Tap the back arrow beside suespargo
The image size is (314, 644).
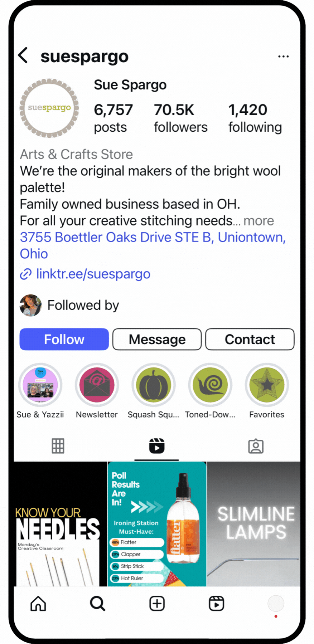[23, 55]
